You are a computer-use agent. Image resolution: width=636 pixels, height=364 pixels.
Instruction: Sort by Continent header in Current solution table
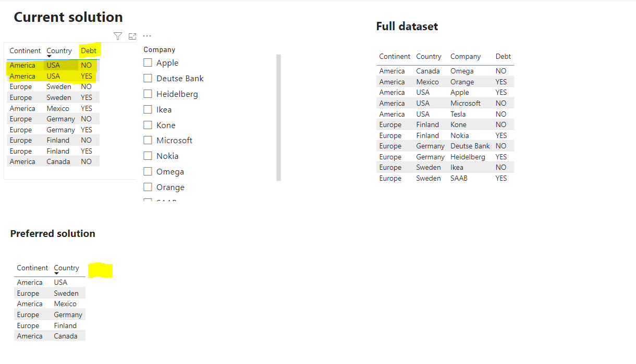25,51
